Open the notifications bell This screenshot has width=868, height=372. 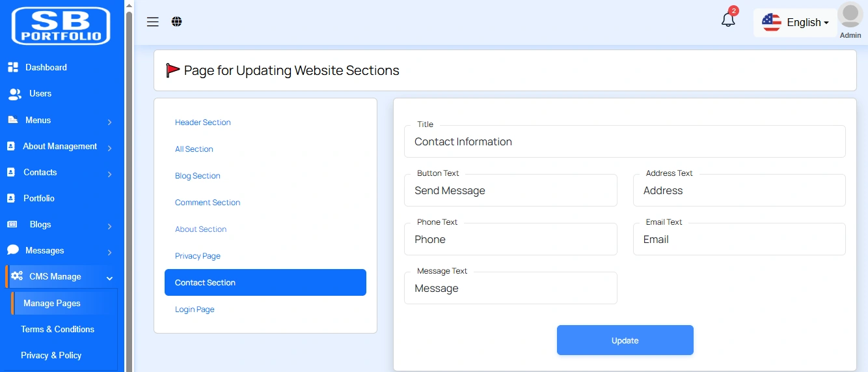728,20
